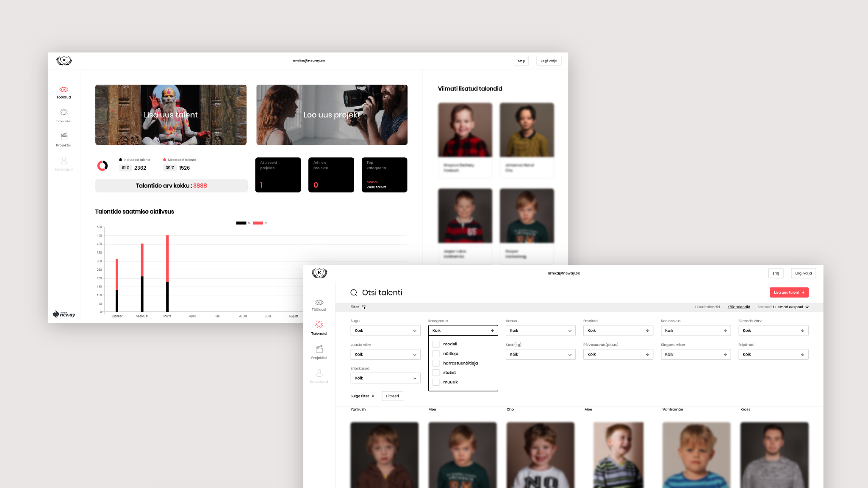Click the close X next to Sulge filter

(373, 396)
